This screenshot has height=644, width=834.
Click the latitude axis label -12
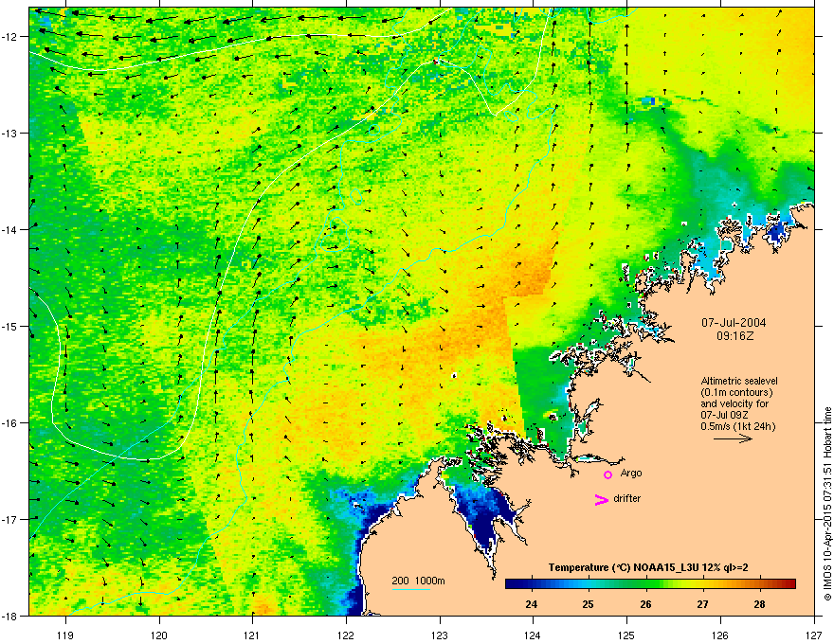(10, 37)
